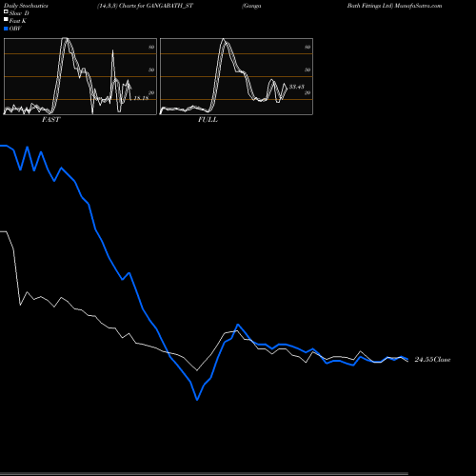
Task: Click the 'OBV' legend label text
Action: pyautogui.click(x=15, y=29)
